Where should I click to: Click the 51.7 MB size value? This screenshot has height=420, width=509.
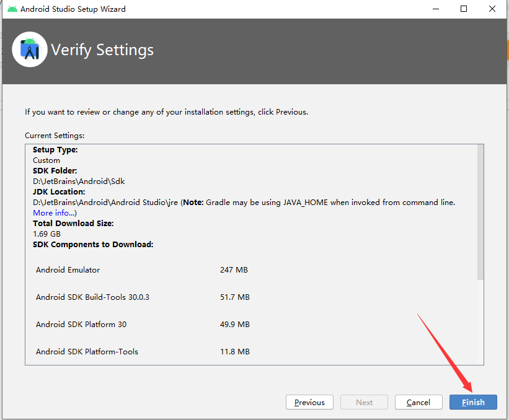235,297
